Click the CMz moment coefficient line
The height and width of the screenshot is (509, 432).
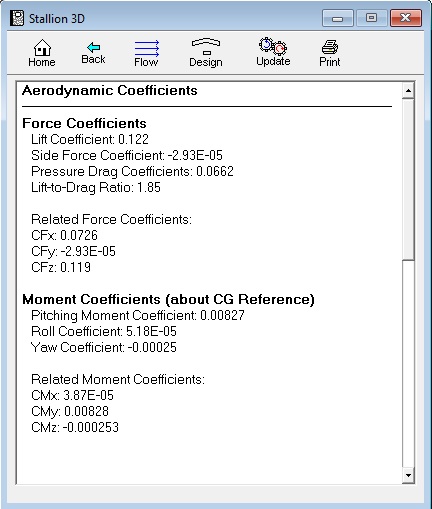point(75,427)
